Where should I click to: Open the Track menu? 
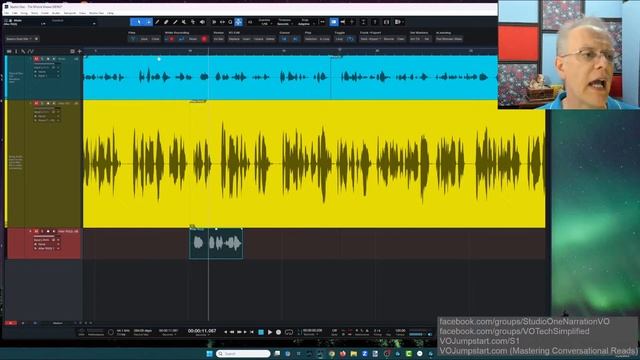point(34,13)
